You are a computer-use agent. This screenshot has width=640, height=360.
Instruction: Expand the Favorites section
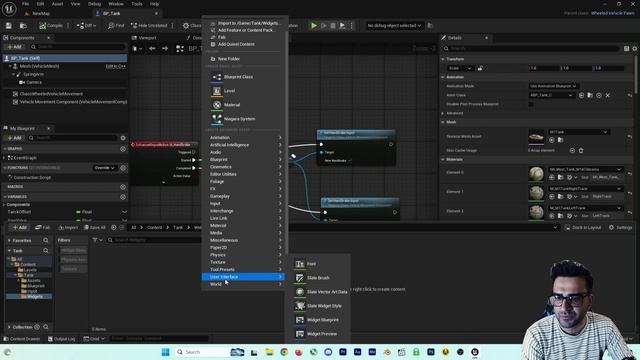pyautogui.click(x=9, y=240)
